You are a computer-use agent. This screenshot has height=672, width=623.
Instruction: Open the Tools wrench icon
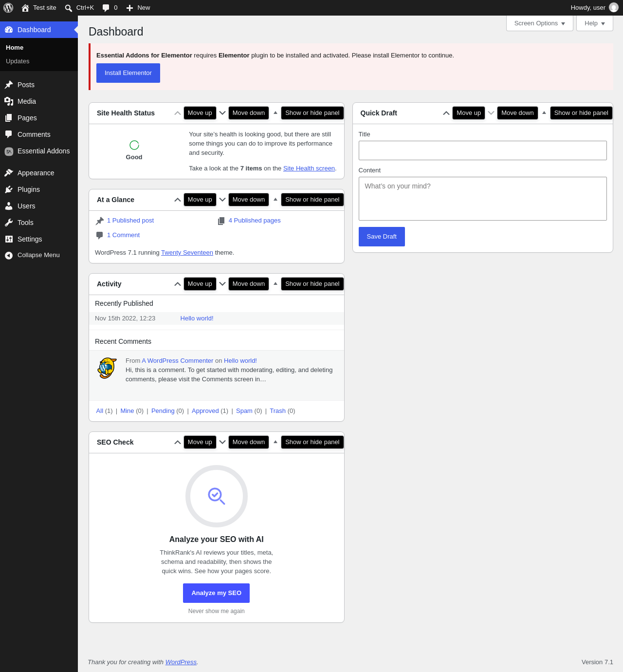click(x=9, y=223)
